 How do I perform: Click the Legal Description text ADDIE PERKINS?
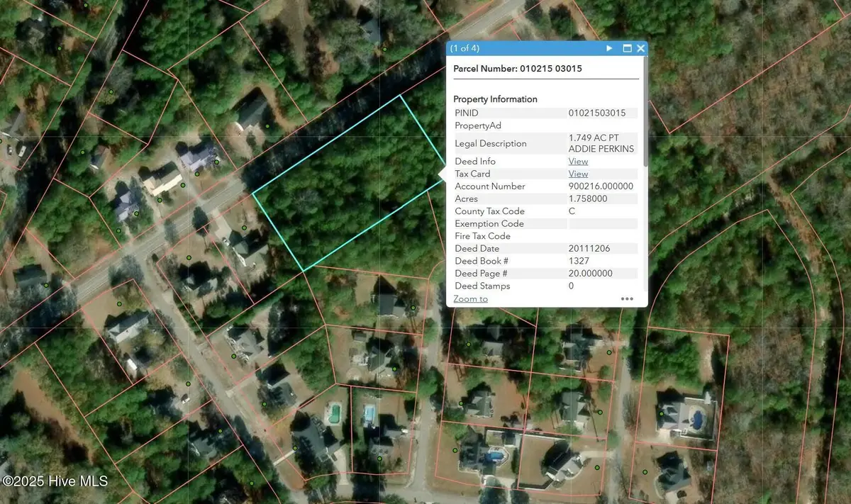601,149
